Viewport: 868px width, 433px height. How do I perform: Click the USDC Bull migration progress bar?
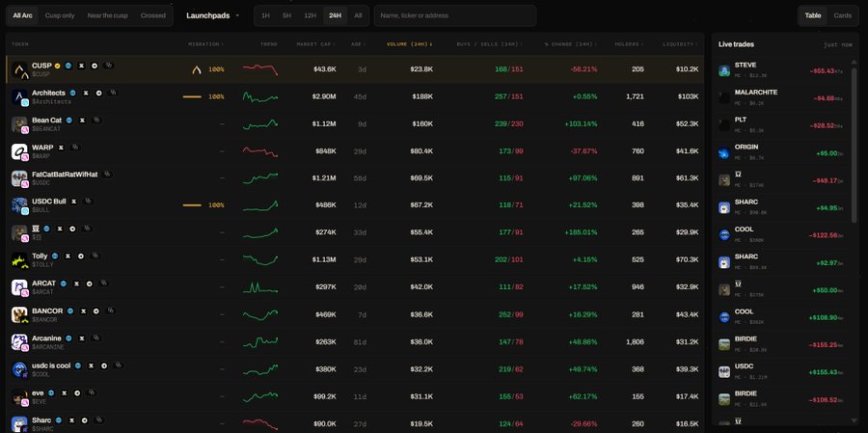tap(192, 205)
